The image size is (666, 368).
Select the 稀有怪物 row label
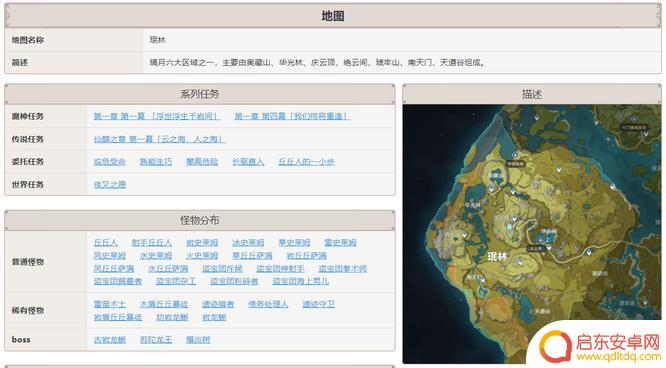[28, 310]
